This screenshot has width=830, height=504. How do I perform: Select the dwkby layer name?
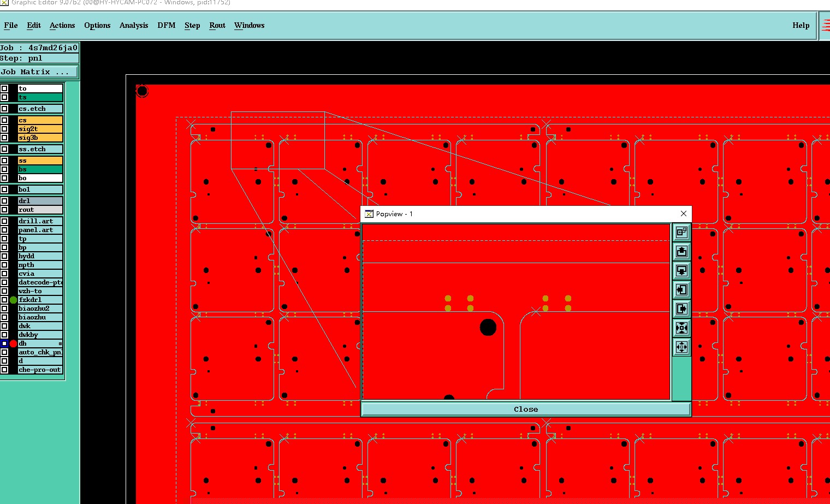(40, 335)
